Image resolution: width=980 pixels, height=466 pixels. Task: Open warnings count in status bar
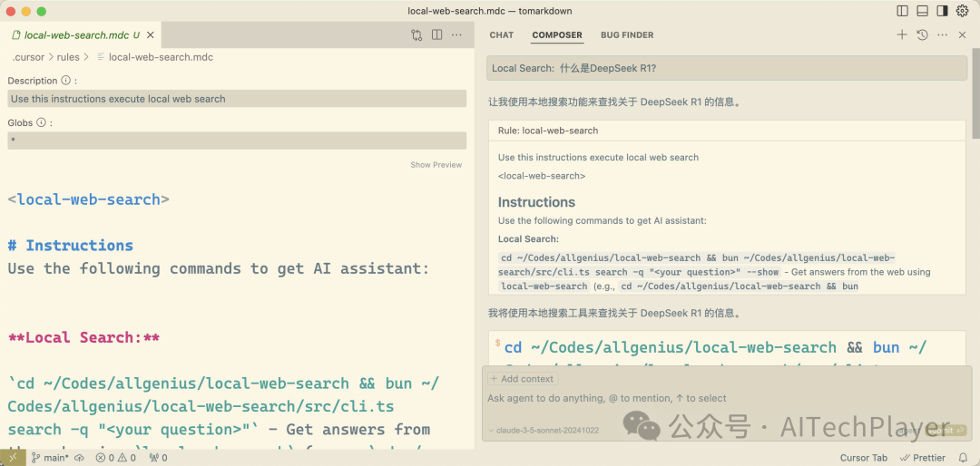coord(125,458)
